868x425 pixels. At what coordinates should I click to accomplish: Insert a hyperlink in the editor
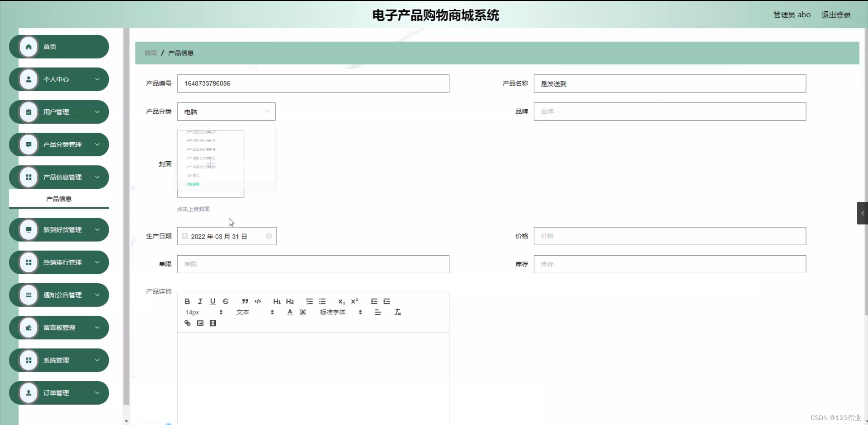coord(187,322)
